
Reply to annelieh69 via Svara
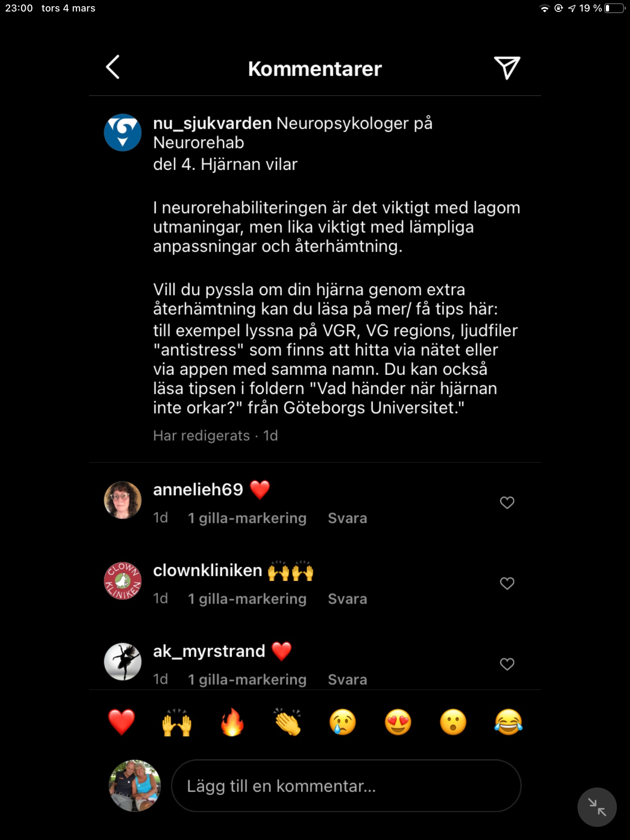point(347,518)
